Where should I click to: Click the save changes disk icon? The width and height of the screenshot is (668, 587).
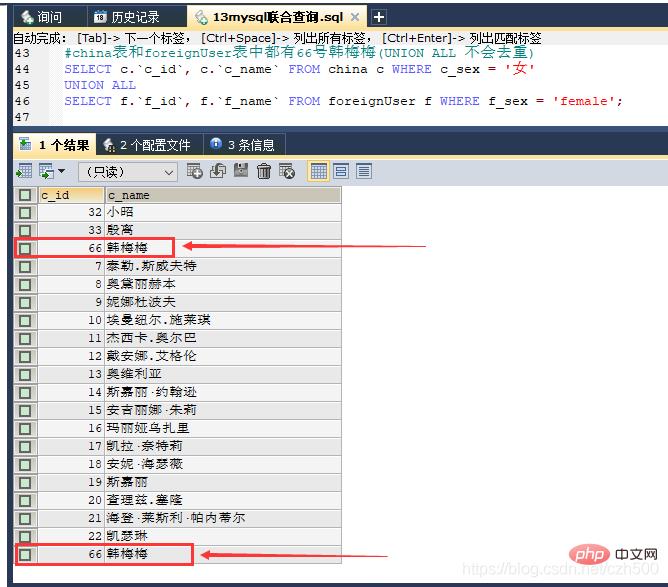241,171
